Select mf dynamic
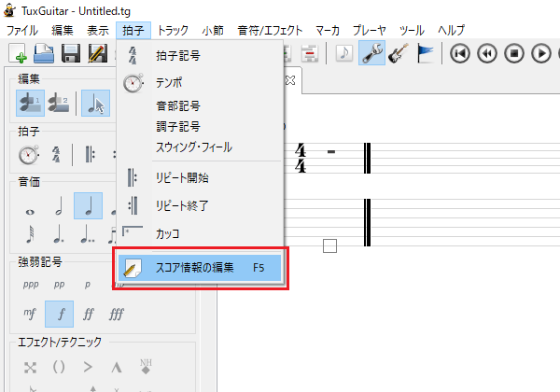This screenshot has width=560, height=392. (30, 314)
